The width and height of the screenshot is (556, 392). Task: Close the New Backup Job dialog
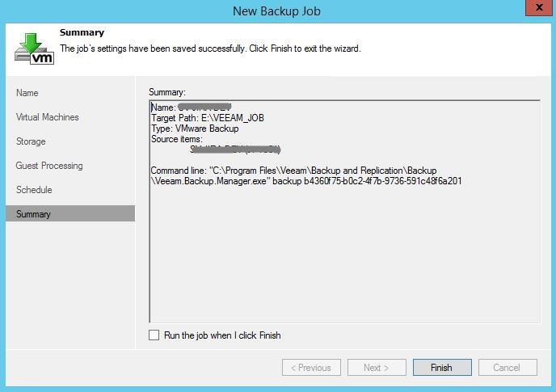pyautogui.click(x=539, y=7)
